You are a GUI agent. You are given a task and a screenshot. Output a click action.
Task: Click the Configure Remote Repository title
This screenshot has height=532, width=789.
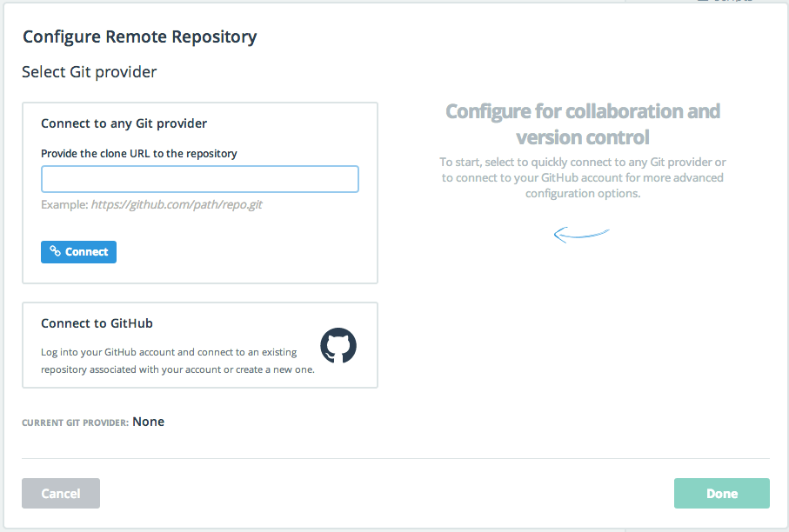[x=139, y=37]
